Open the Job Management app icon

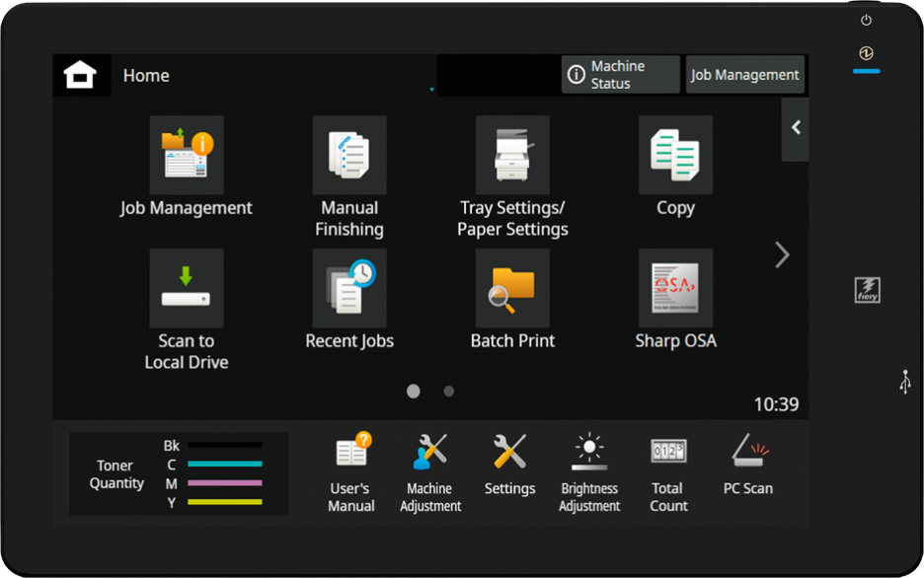tap(187, 156)
